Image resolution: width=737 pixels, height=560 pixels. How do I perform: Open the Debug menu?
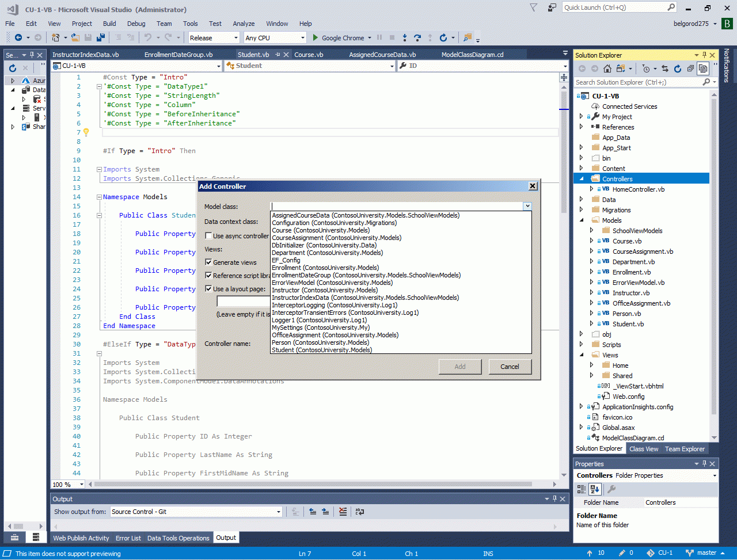pos(136,24)
